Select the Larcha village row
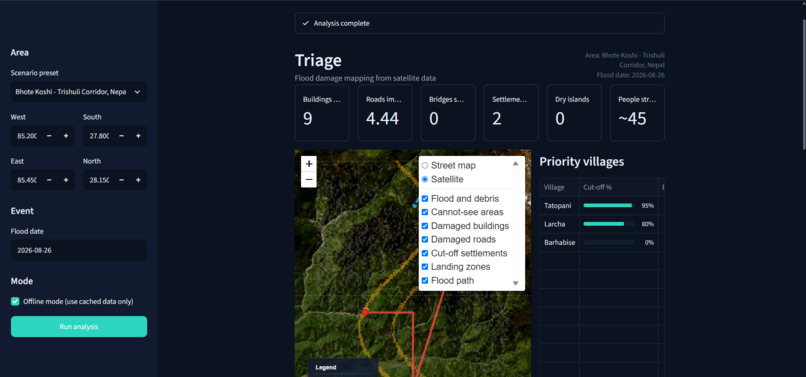This screenshot has height=377, width=806. (x=602, y=224)
